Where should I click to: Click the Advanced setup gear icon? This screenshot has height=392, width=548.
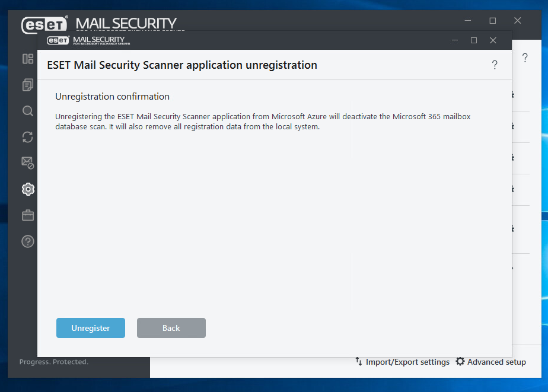[x=460, y=362]
